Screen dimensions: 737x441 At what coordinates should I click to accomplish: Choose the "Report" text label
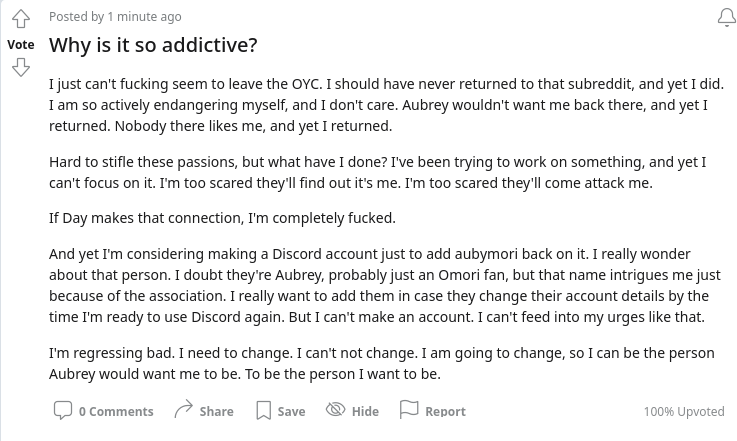click(445, 411)
